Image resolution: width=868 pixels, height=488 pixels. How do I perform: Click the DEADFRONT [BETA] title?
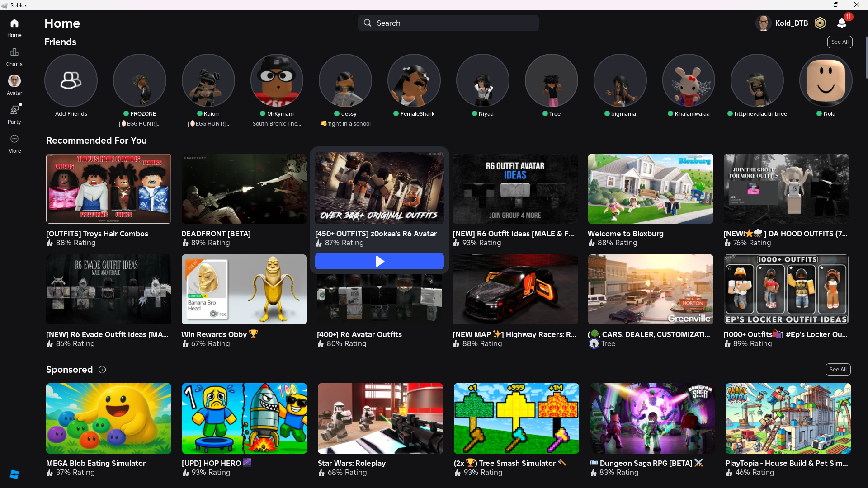coord(216,234)
